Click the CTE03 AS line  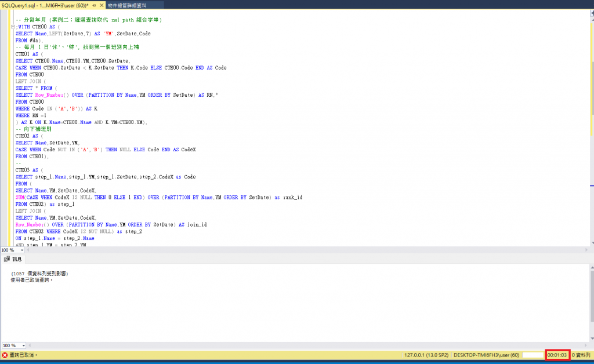click(29, 170)
